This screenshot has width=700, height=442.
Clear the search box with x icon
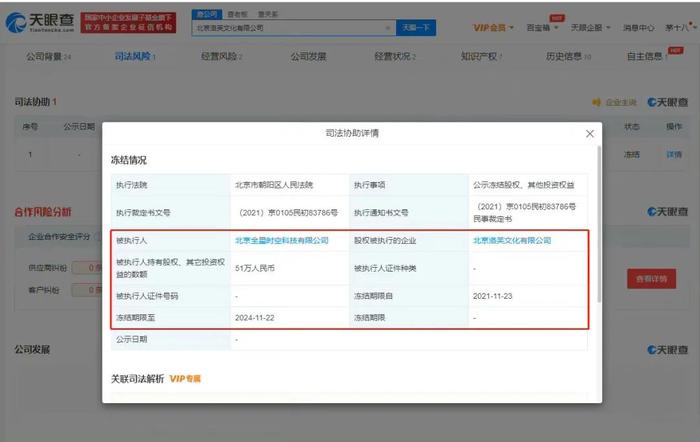pos(388,28)
